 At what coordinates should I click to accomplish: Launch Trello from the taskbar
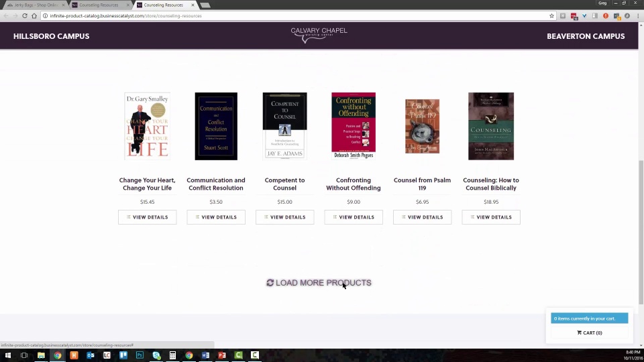pos(123,355)
